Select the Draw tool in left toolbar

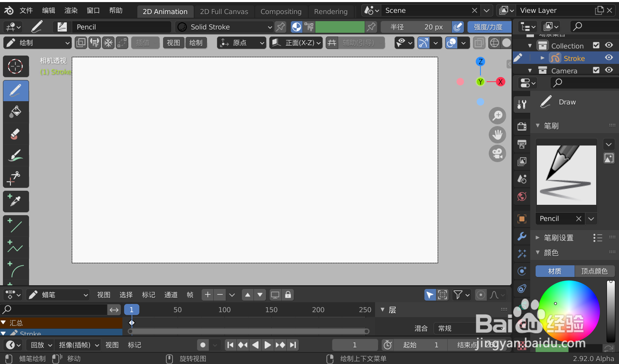pyautogui.click(x=16, y=90)
